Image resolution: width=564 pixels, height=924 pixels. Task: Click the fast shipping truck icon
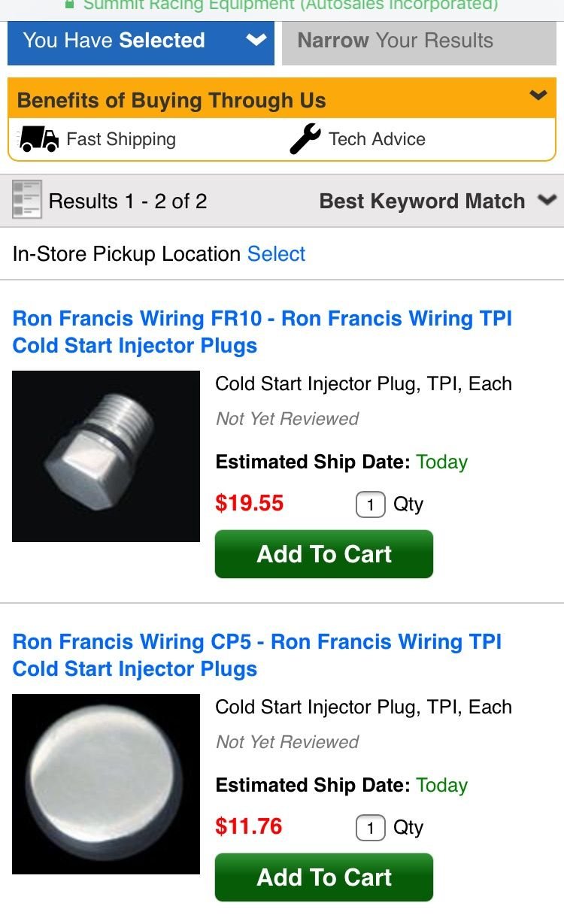click(x=38, y=140)
